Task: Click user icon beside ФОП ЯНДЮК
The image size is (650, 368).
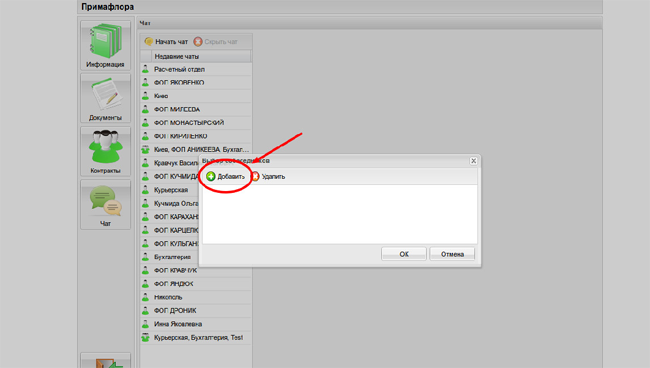Action: point(146,284)
